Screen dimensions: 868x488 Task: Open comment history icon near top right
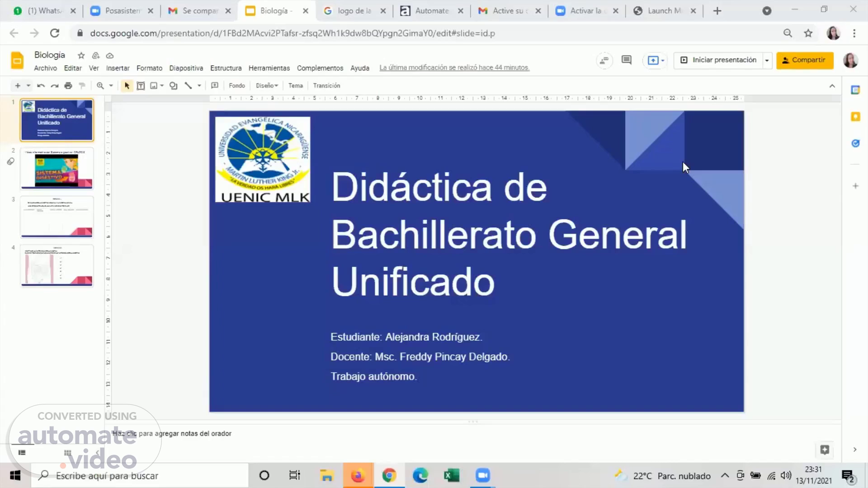[626, 60]
